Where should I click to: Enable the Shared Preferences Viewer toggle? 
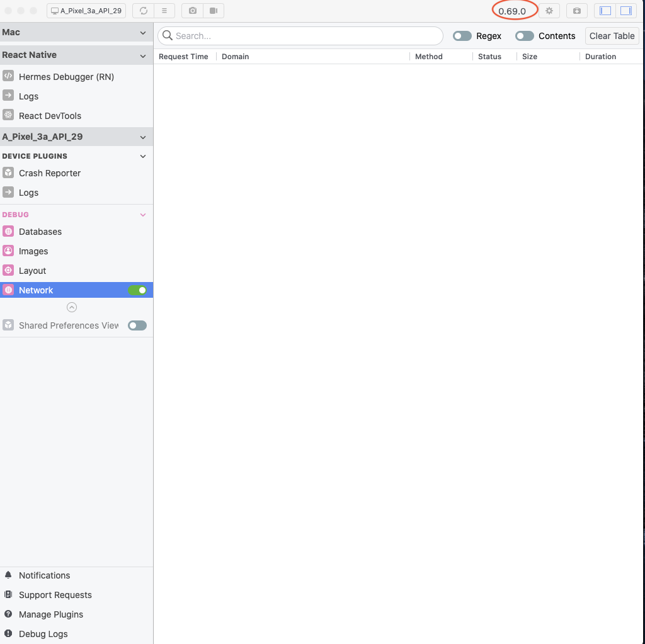137,325
